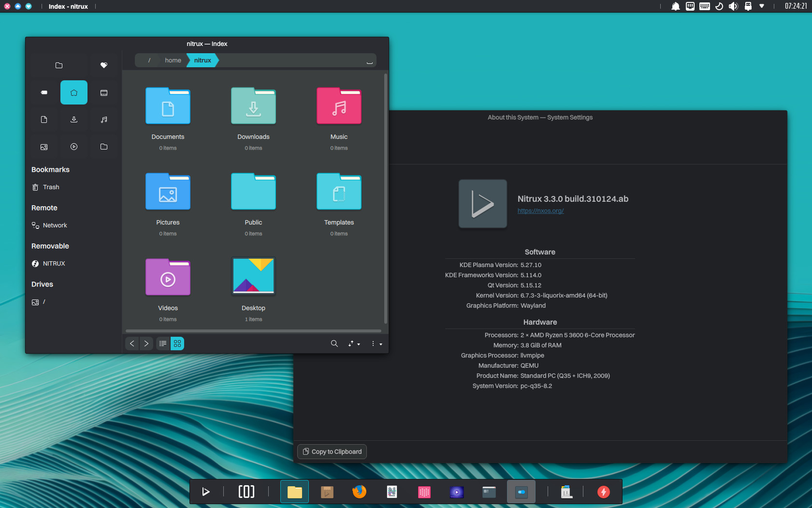Screen dimensions: 812x508
Task: Open the Documents place icon in sidebar
Action: [x=44, y=120]
